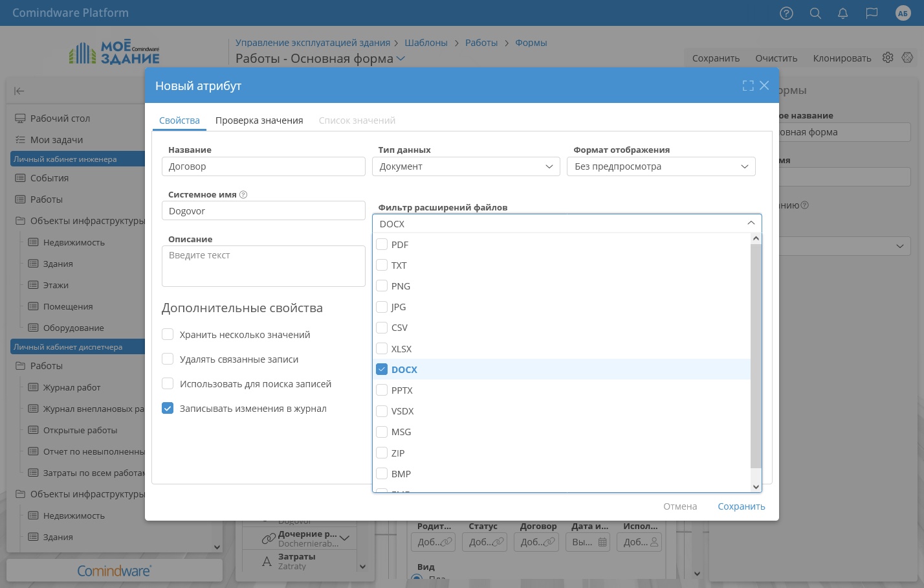The width and height of the screenshot is (924, 588).
Task: Open the help icon in top bar
Action: coord(786,13)
